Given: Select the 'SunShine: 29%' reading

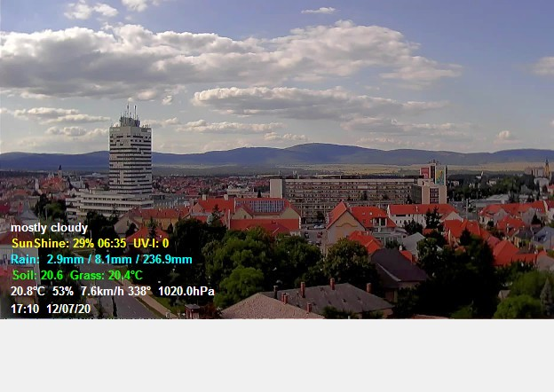Looking at the screenshot, I should (x=53, y=244).
